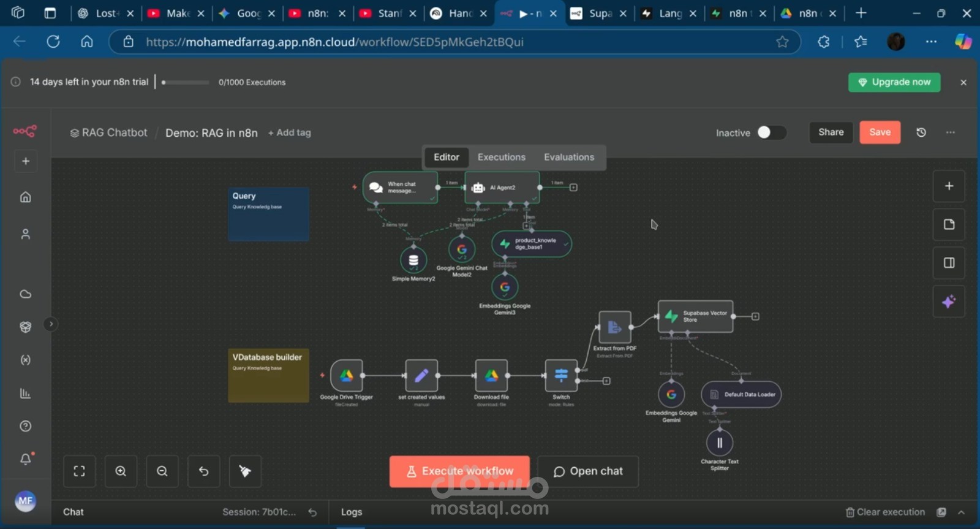Screen dimensions: 980x529
Task: Reset the chat session icon
Action: click(x=312, y=512)
